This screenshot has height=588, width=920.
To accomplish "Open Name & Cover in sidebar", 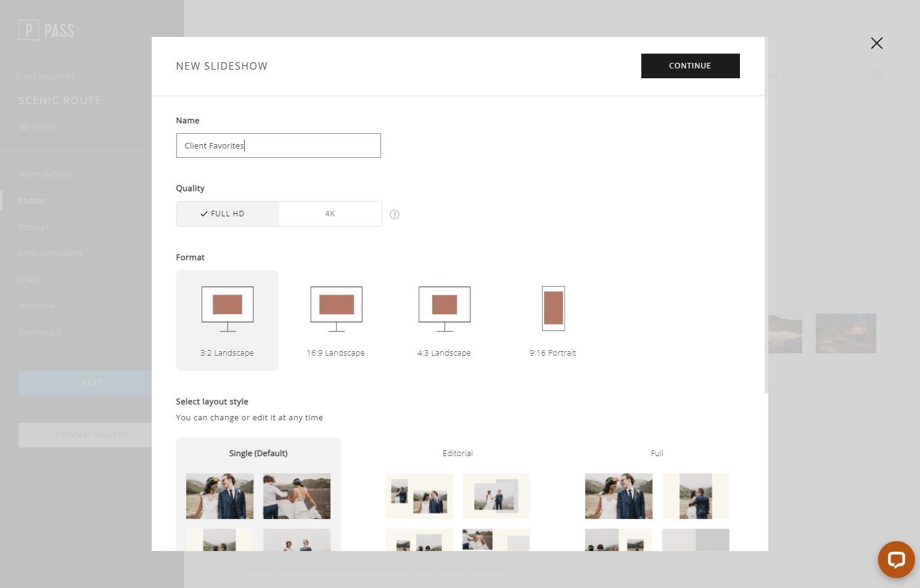I will tap(46, 174).
